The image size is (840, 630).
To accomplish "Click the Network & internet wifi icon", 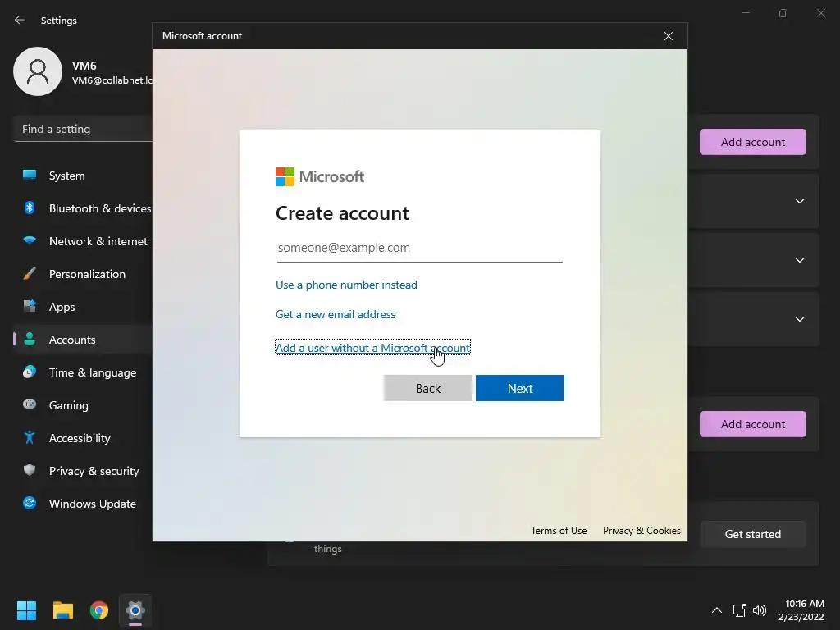I will 30,240.
